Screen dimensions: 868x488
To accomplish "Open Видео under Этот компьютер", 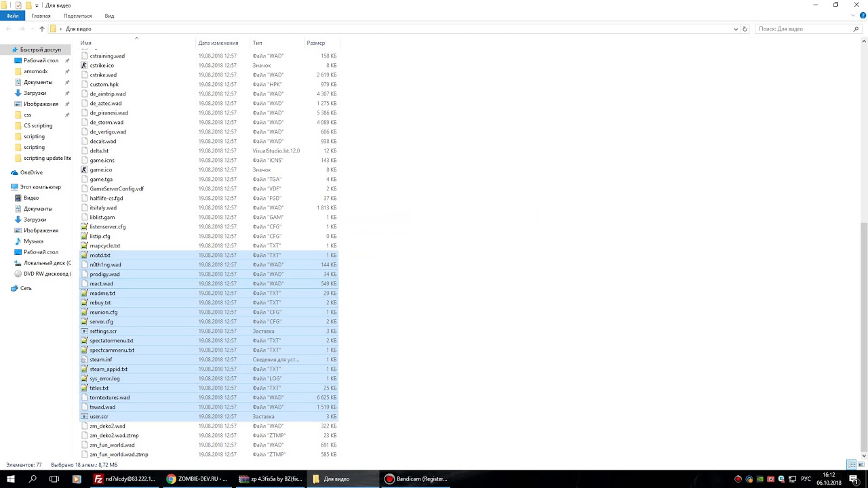I will click(31, 198).
